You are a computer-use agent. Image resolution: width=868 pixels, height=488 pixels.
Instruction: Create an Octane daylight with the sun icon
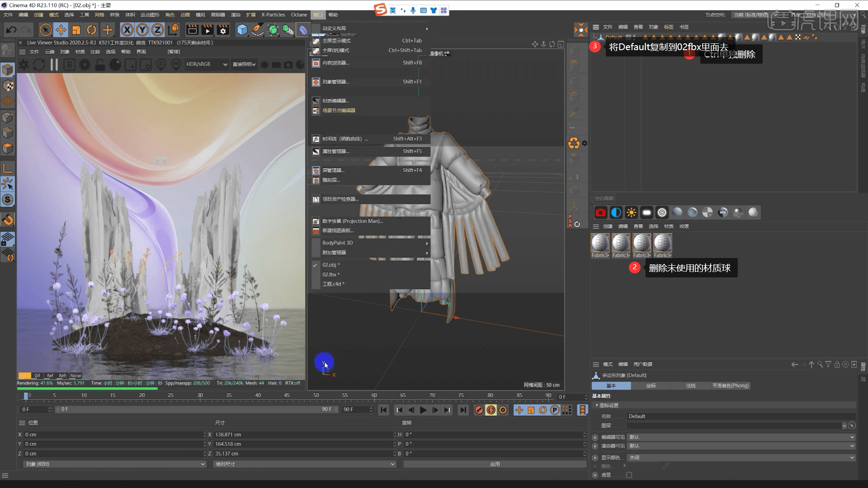[x=632, y=212]
